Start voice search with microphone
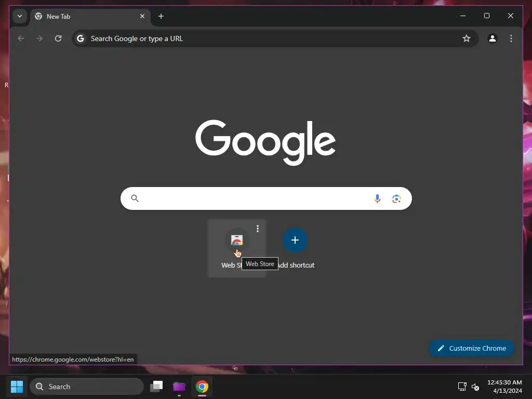The width and height of the screenshot is (532, 399). tap(377, 198)
